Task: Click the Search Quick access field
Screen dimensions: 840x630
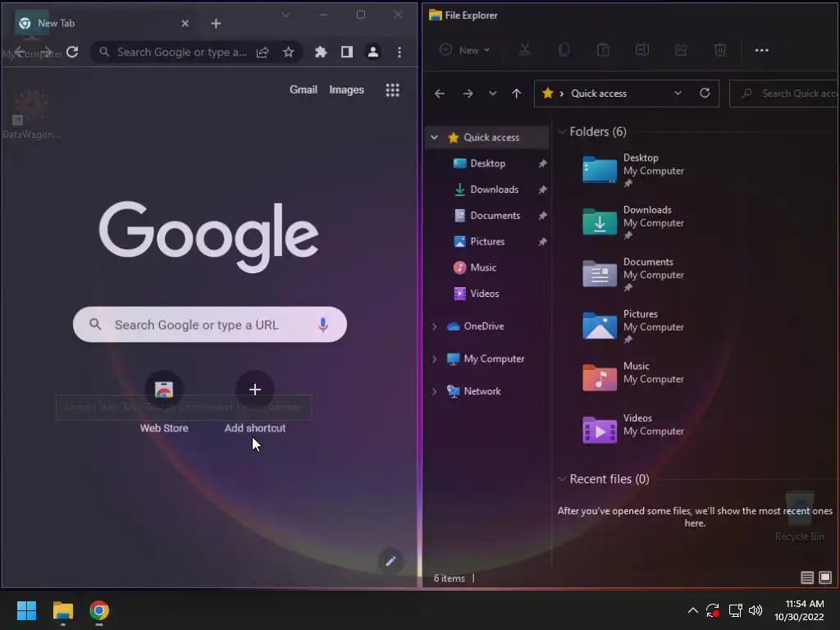Action: [x=784, y=94]
